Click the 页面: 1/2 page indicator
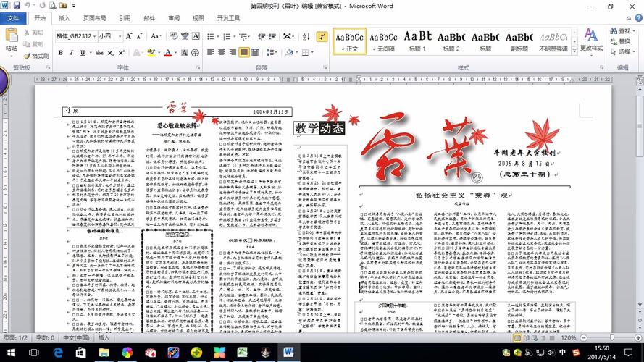644x362 pixels. pos(16,338)
